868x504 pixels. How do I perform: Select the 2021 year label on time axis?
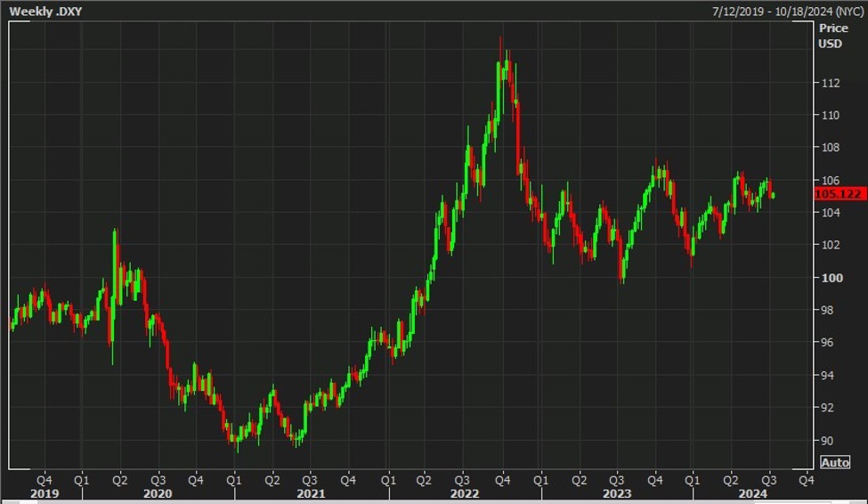point(311,493)
